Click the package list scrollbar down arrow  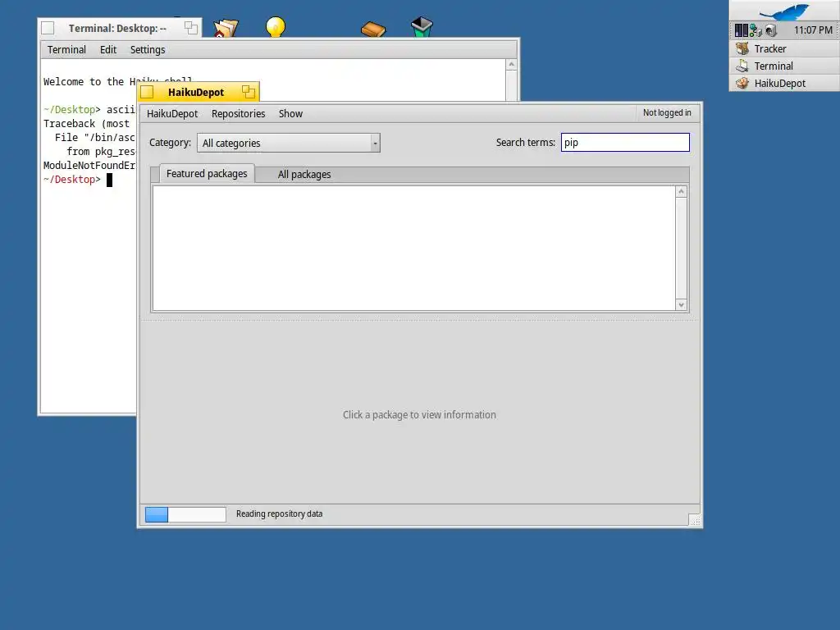[x=681, y=305]
